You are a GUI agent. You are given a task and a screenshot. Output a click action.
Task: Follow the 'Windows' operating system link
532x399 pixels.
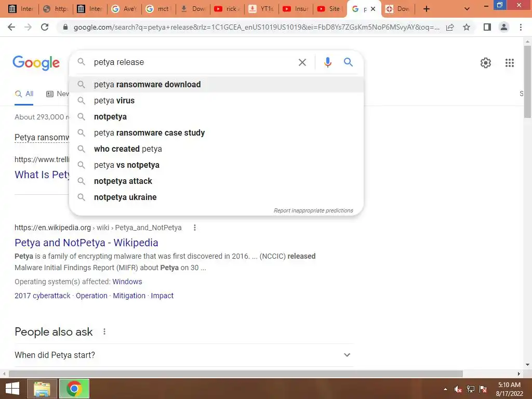[x=127, y=282]
